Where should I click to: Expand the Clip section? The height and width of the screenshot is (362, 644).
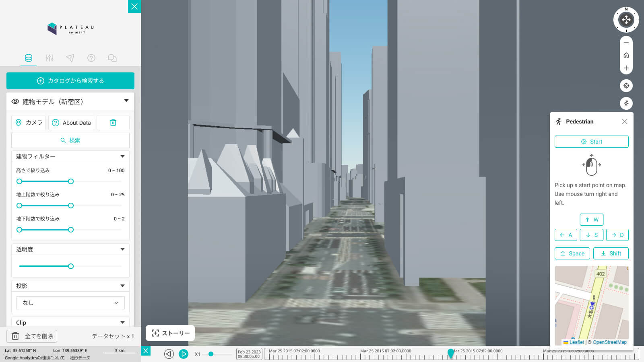click(122, 322)
